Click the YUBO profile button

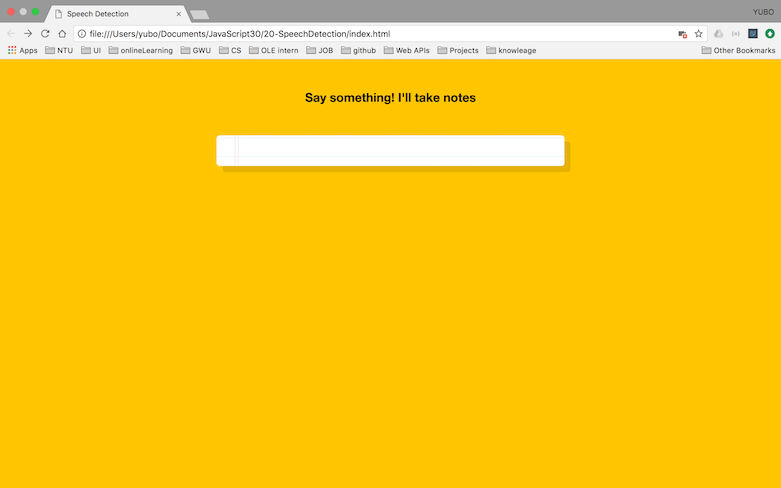coord(763,12)
